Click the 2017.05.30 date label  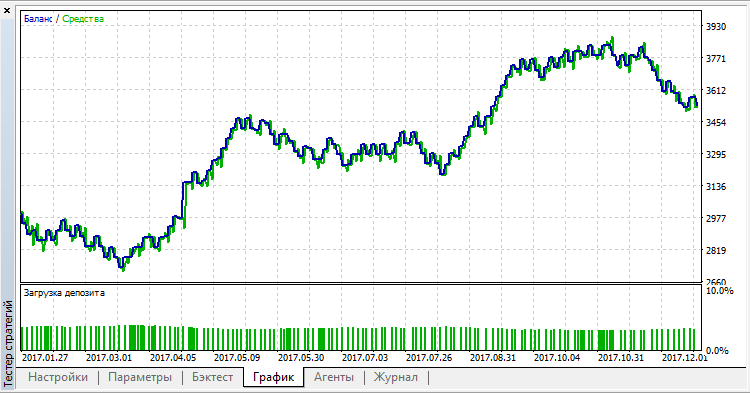point(301,358)
